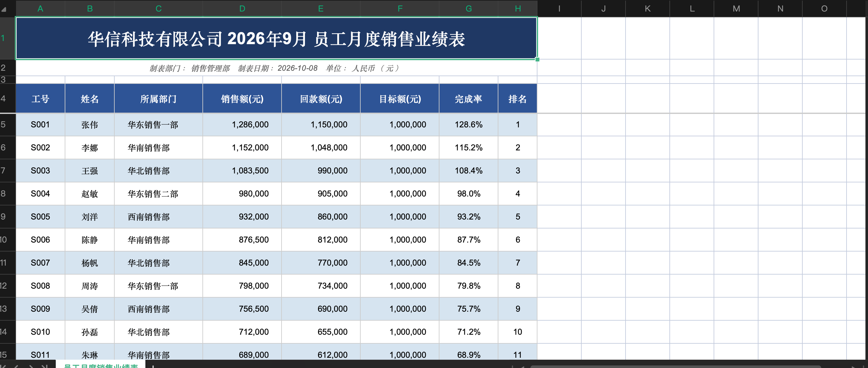Select row 9 header
Image resolution: width=868 pixels, height=368 pixels.
point(8,217)
